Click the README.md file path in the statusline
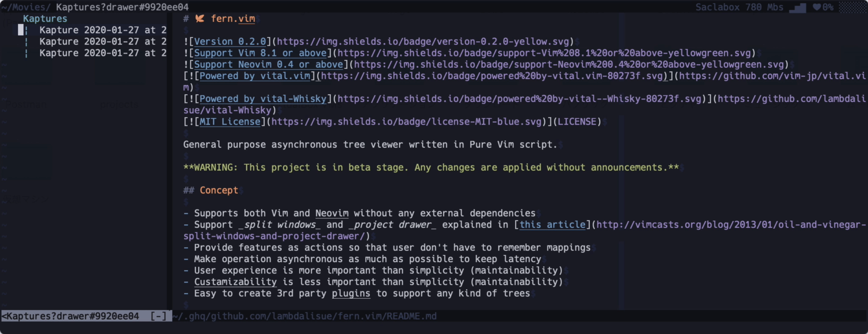Viewport: 868px width, 334px height. click(x=305, y=316)
